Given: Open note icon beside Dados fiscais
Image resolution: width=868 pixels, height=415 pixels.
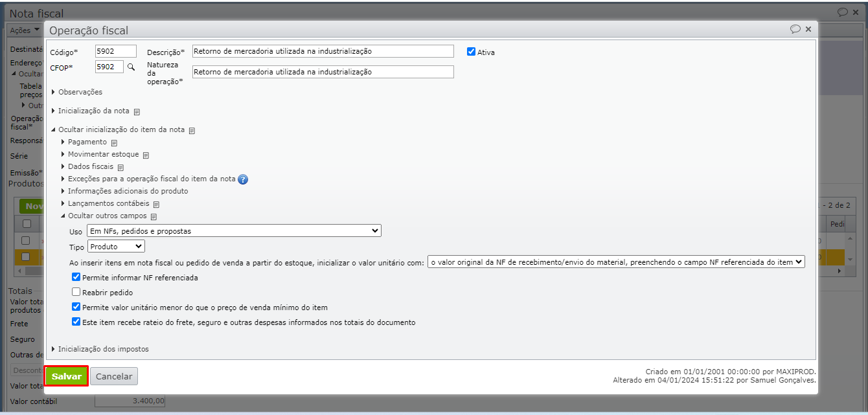Looking at the screenshot, I should pos(120,167).
